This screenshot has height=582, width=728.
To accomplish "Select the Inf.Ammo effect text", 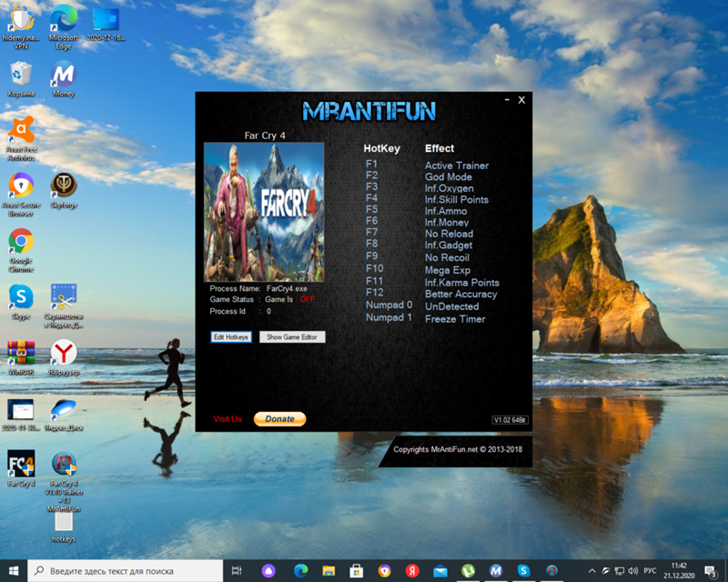I will click(x=446, y=211).
